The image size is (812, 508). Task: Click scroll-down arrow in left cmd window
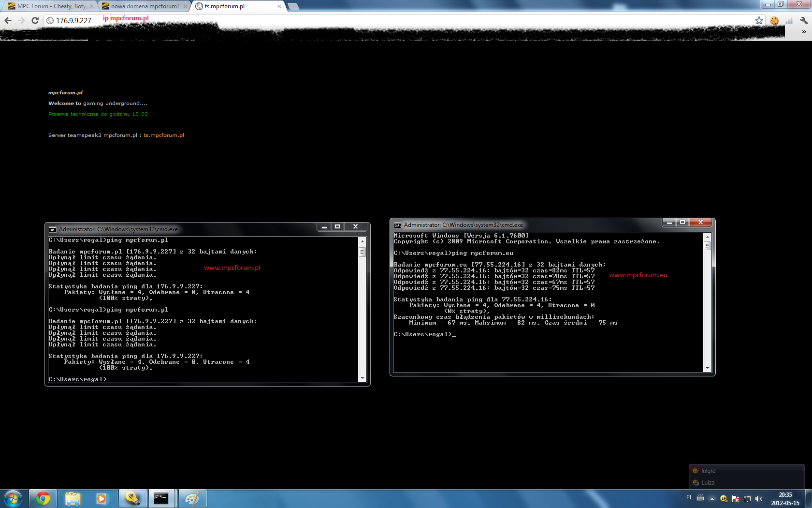[x=362, y=378]
